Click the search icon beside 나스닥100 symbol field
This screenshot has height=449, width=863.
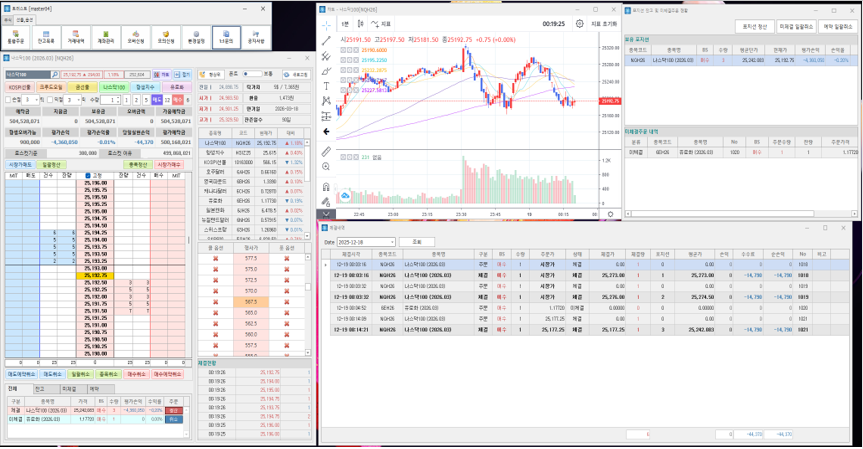(x=56, y=74)
